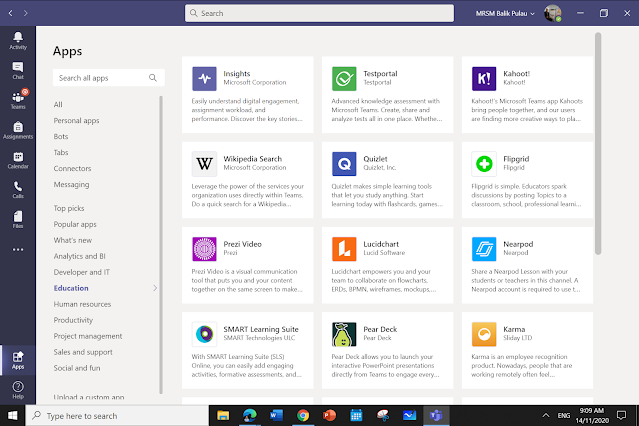Open Developer and IT category
This screenshot has height=426, width=639.
[82, 272]
